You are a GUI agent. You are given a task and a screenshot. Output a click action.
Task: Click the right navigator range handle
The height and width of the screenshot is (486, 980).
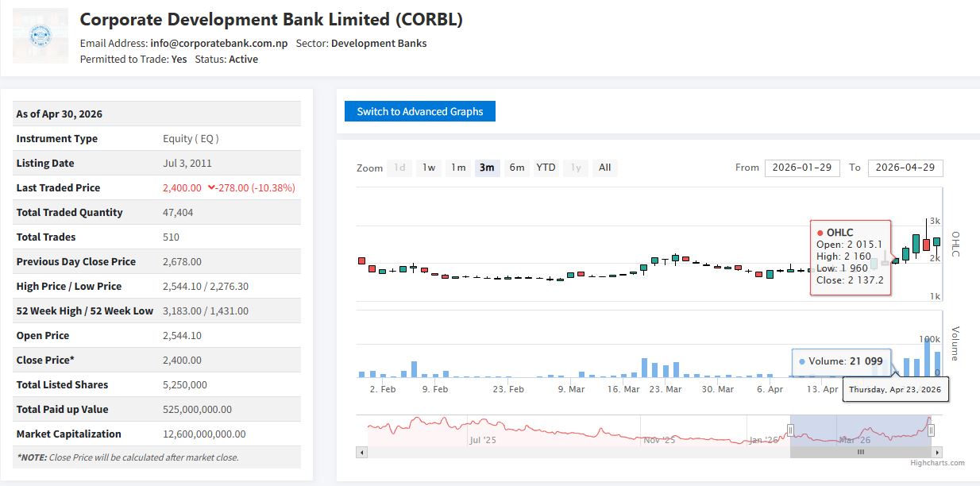click(x=931, y=430)
